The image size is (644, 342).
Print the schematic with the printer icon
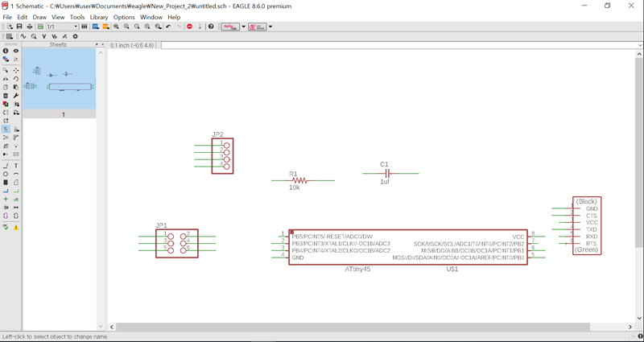point(30,27)
